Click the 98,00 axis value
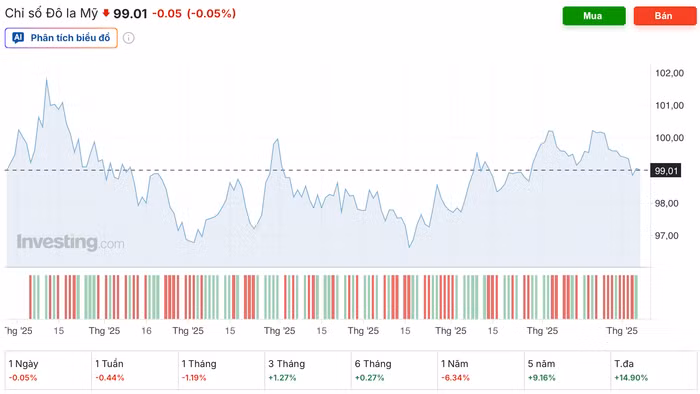700x394 pixels. point(667,203)
